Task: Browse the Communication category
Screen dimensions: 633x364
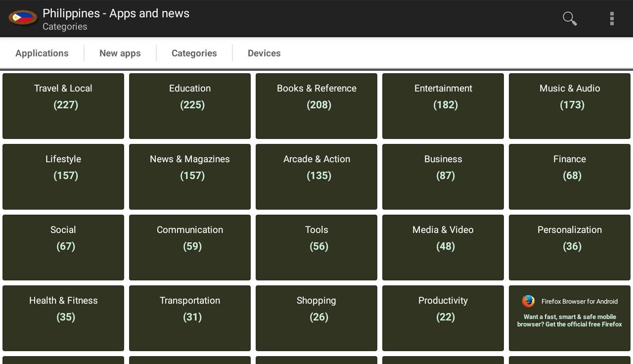Action: point(190,247)
